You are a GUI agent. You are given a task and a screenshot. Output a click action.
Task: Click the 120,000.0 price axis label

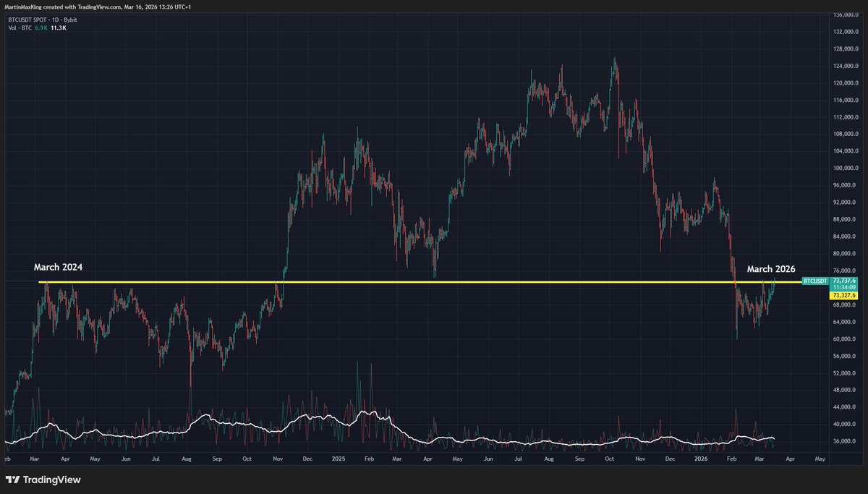coord(845,83)
